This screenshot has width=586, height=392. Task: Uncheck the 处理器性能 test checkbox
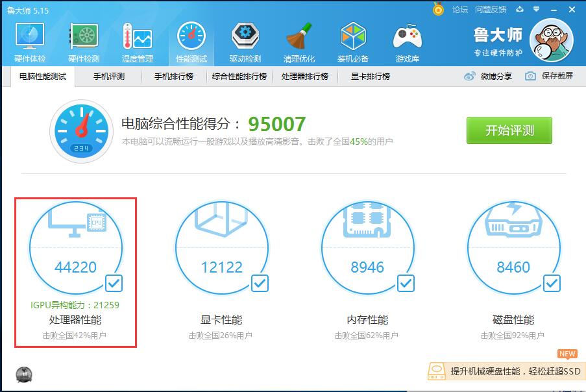pyautogui.click(x=114, y=283)
